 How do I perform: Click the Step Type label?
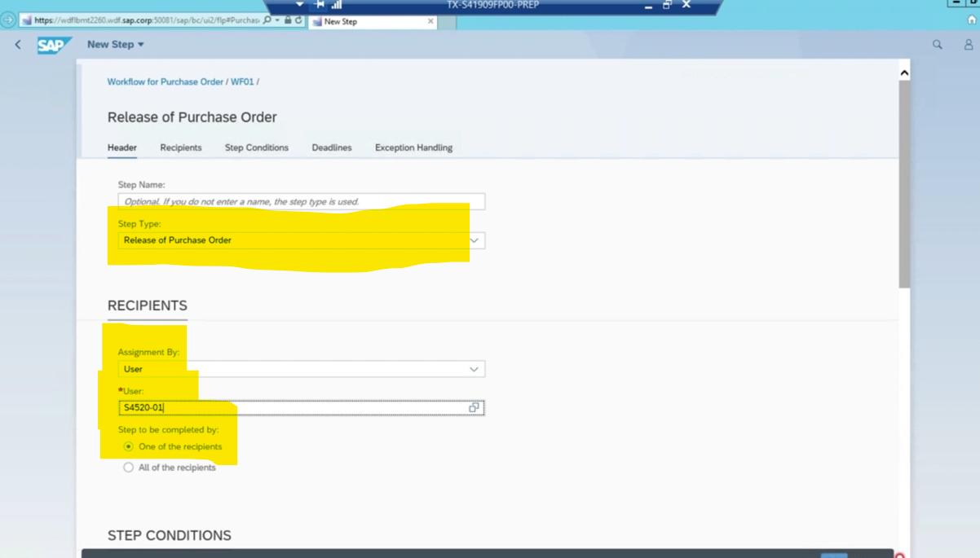tap(139, 224)
